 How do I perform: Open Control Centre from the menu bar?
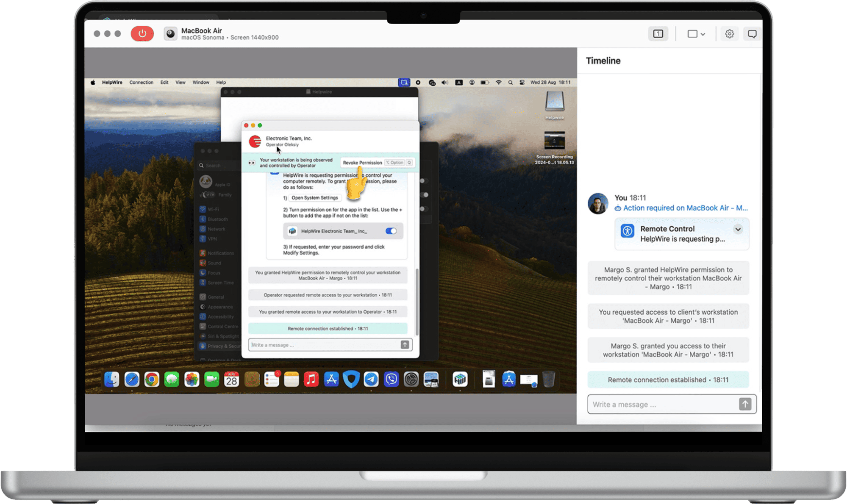coord(522,83)
